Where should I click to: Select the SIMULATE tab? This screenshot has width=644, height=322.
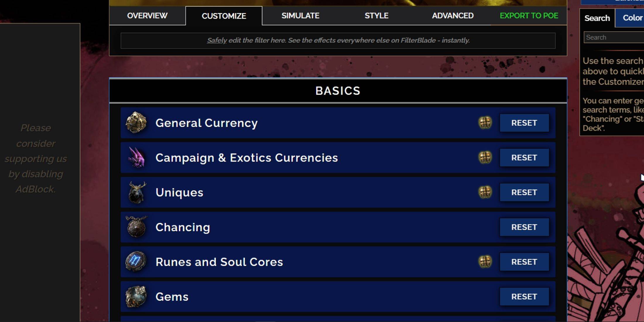(x=300, y=16)
